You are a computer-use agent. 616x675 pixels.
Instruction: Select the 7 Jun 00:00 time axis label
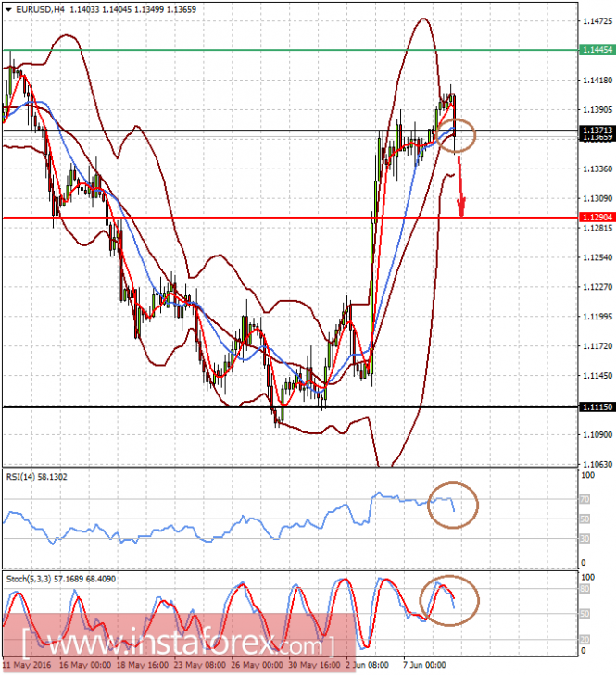(x=424, y=665)
